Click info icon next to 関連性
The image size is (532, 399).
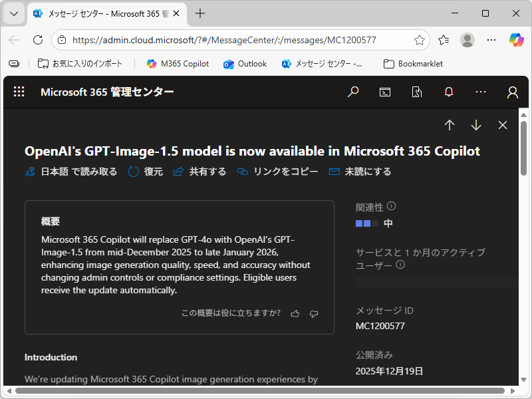391,206
